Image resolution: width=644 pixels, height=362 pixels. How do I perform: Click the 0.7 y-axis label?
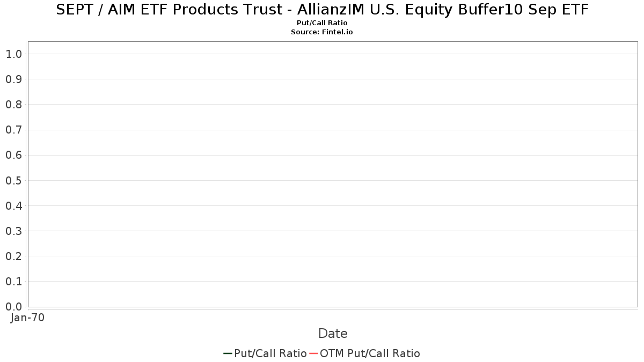click(14, 130)
